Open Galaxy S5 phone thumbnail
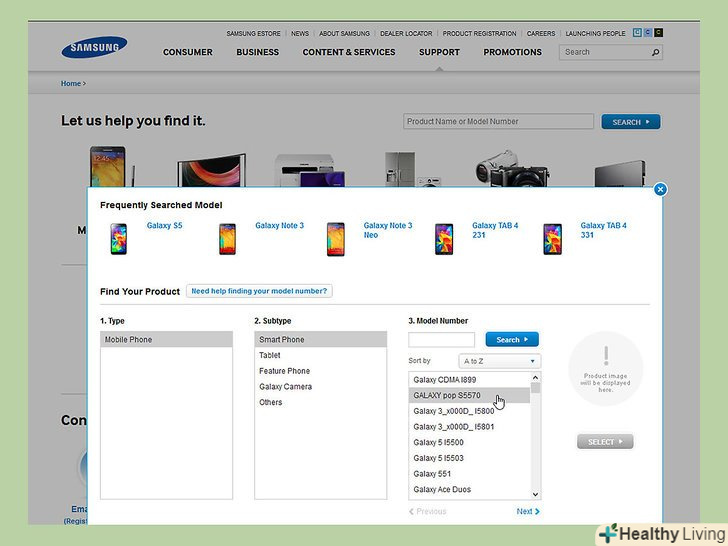The width and height of the screenshot is (728, 546). pyautogui.click(x=118, y=239)
